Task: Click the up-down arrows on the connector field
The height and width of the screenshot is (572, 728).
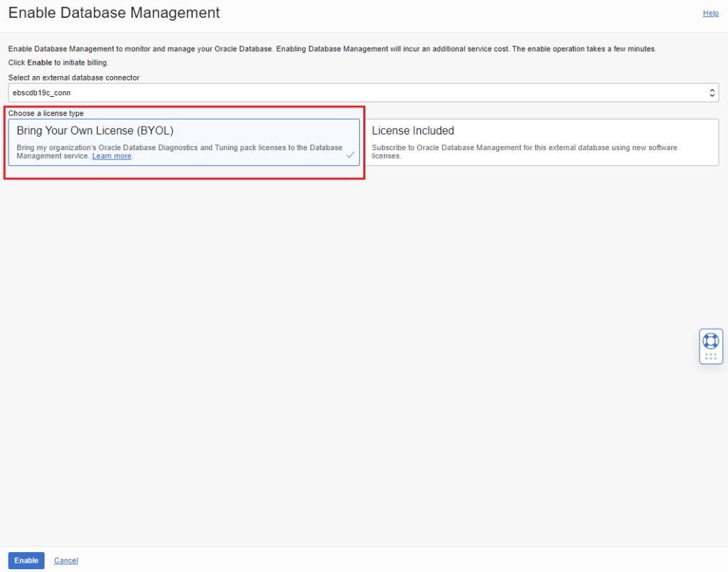Action: click(x=712, y=92)
